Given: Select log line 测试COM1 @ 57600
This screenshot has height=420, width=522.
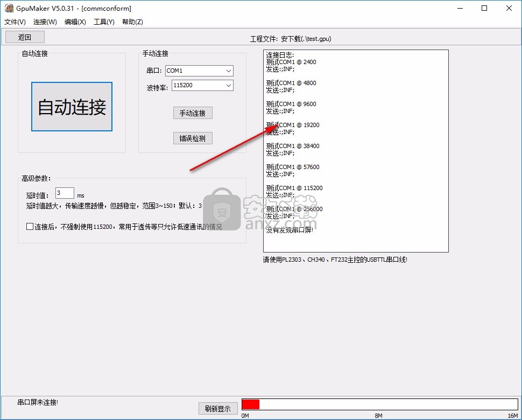Looking at the screenshot, I should click(x=293, y=167).
